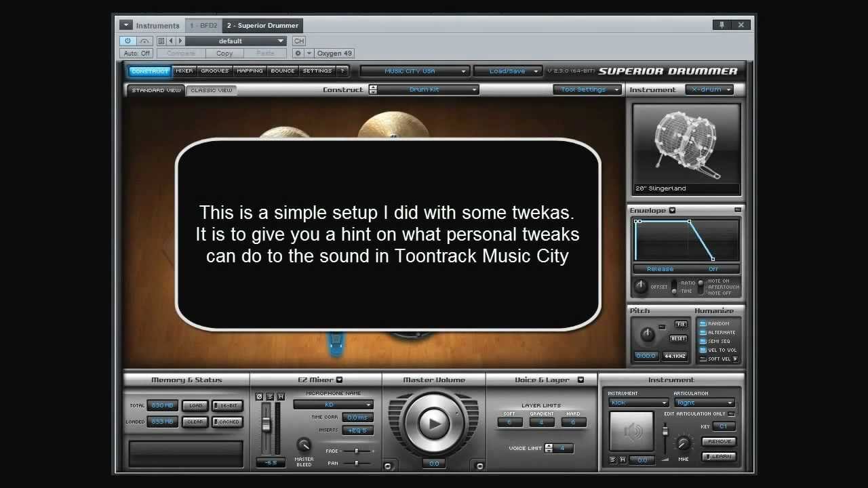Click the pitch RESET button

coord(678,338)
